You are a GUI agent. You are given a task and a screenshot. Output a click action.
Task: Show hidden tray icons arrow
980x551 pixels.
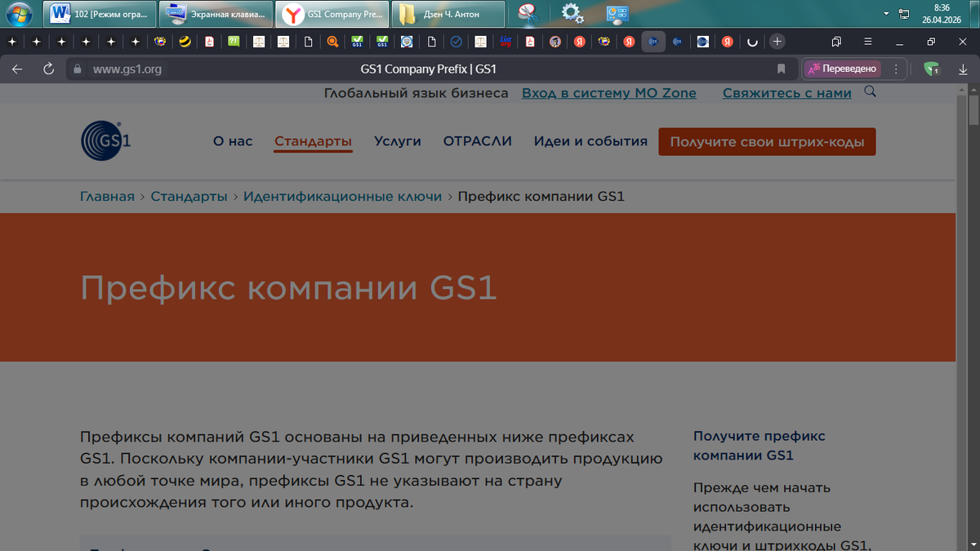point(886,14)
